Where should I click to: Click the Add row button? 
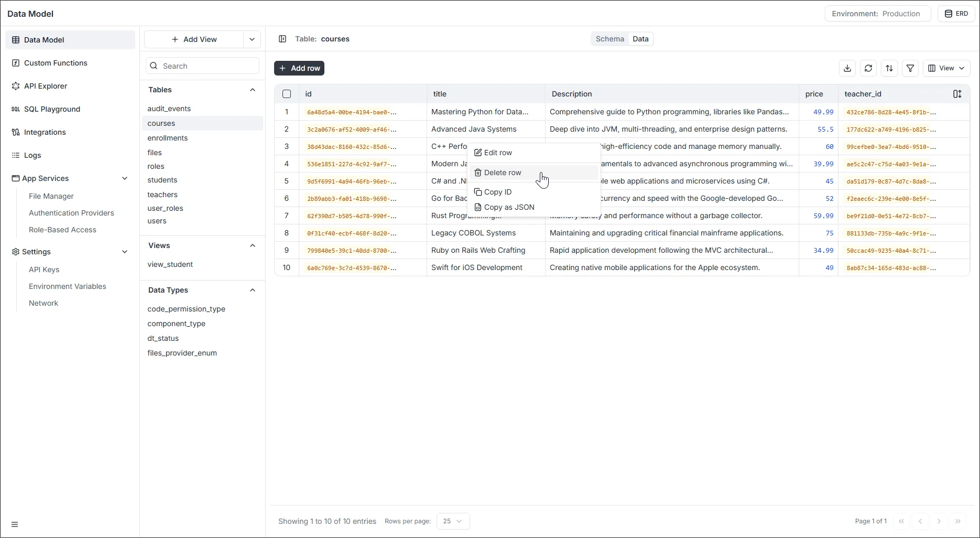coord(299,68)
